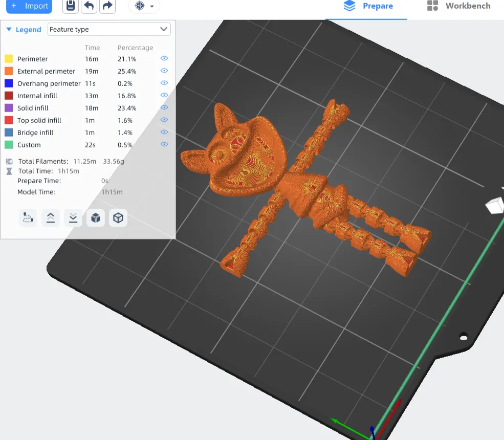Viewport: 504px width, 440px height.
Task: Collapse the Legend panel triangle
Action: click(x=9, y=29)
